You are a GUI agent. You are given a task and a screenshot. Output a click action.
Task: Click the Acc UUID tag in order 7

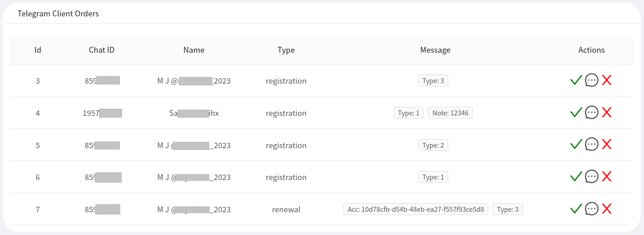pyautogui.click(x=416, y=210)
